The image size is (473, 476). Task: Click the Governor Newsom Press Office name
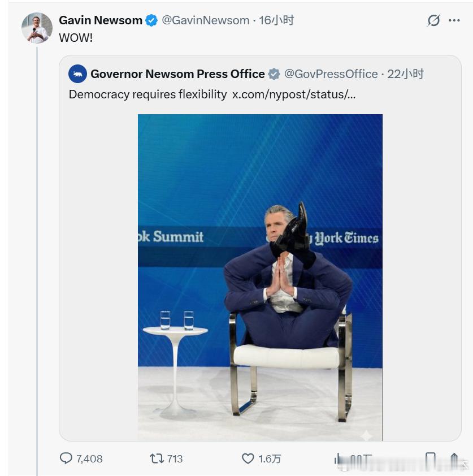[177, 74]
